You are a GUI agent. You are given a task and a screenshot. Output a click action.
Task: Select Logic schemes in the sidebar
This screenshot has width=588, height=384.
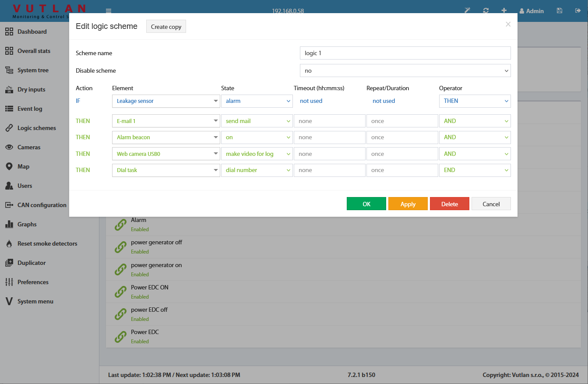tap(36, 128)
